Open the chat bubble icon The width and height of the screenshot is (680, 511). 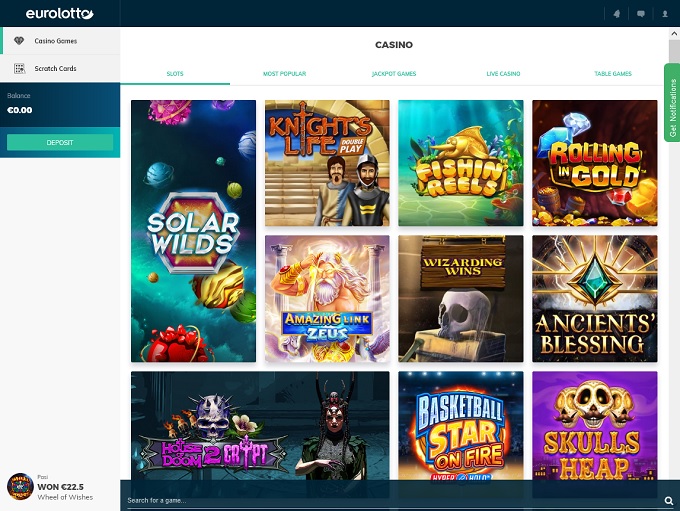[642, 14]
